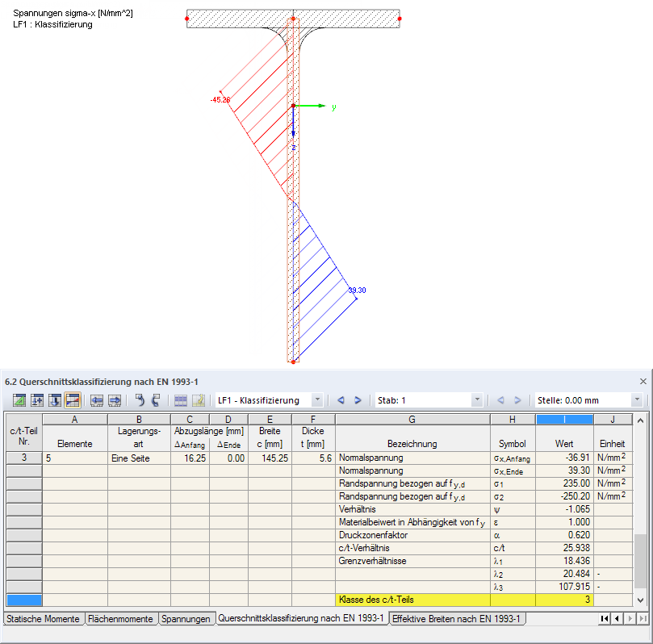Click the green triangle table icon in toolbar
This screenshot has height=644, width=653.
point(19,400)
